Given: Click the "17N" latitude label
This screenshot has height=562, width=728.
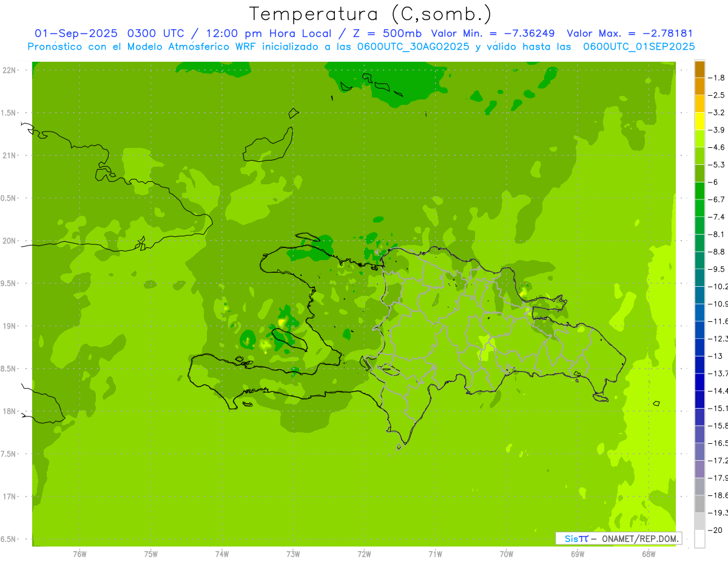Looking at the screenshot, I should pos(8,497).
